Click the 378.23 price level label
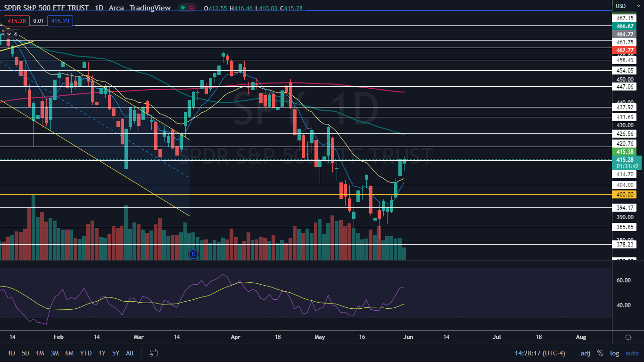Viewport: 644px width, 362px height. tap(624, 244)
